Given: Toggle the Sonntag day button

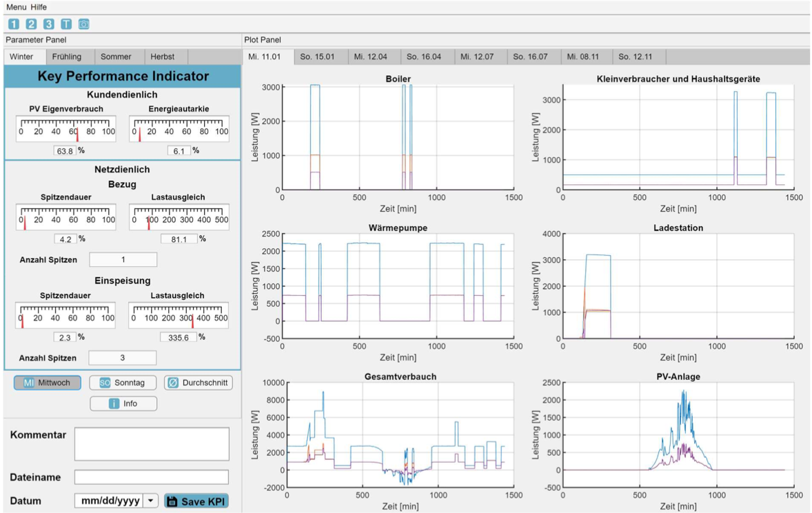Looking at the screenshot, I should 123,383.
